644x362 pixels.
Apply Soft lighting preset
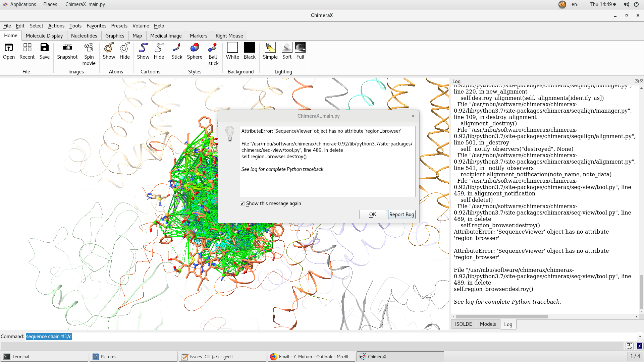click(287, 48)
